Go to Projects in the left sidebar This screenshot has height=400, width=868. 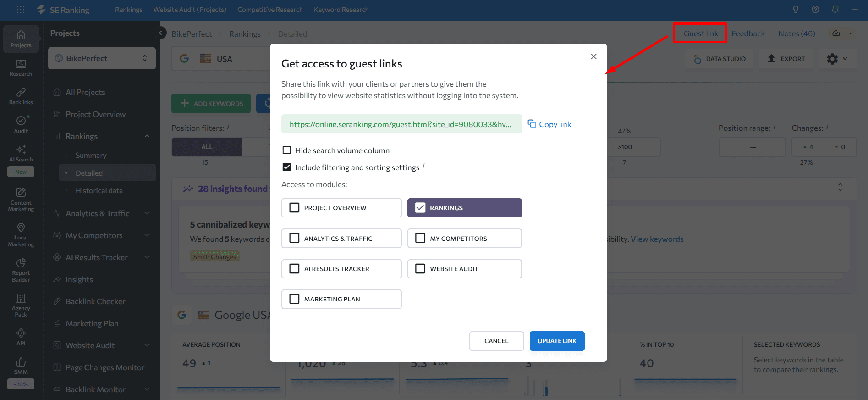tap(21, 39)
